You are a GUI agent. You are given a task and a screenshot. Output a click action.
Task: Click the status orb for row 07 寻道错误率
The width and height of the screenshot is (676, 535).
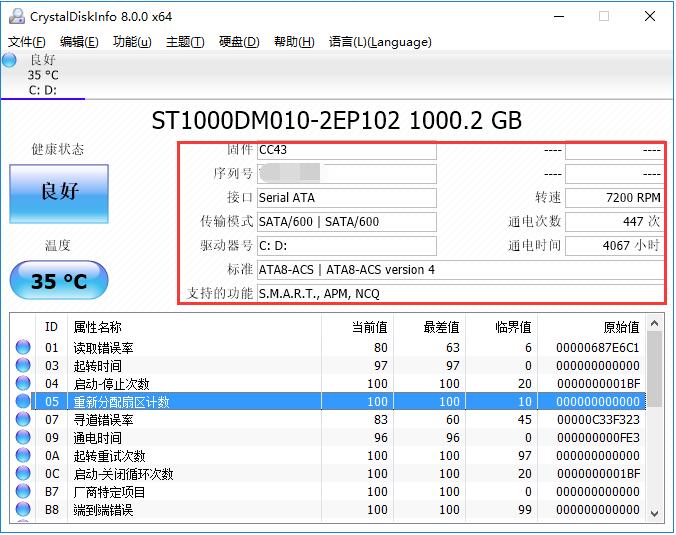tap(23, 420)
